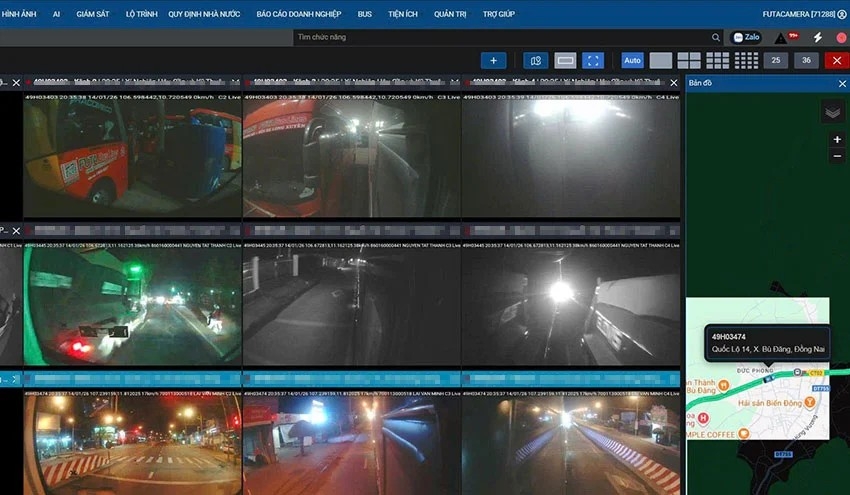The width and height of the screenshot is (850, 495).
Task: Select the 4x4 grid layout
Action: click(746, 60)
